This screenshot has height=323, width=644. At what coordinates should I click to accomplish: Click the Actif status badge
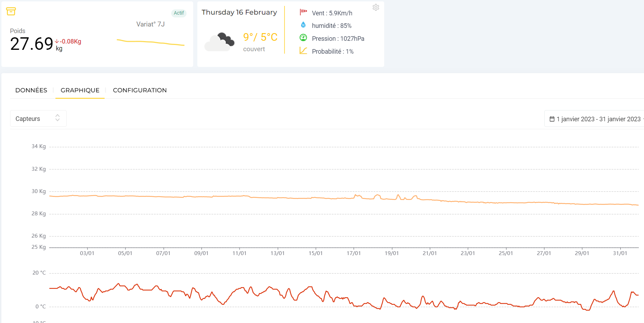pos(179,13)
